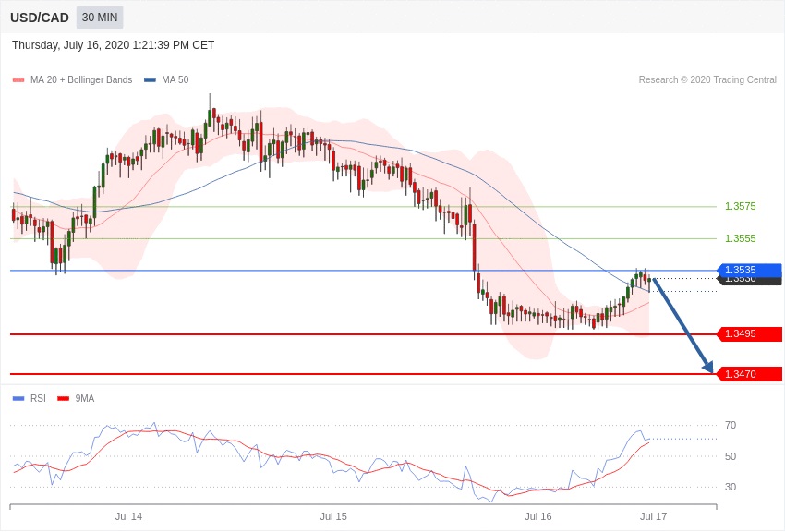Click the Jul 14 date axis label
Image resolution: width=785 pixels, height=532 pixels.
click(x=128, y=516)
